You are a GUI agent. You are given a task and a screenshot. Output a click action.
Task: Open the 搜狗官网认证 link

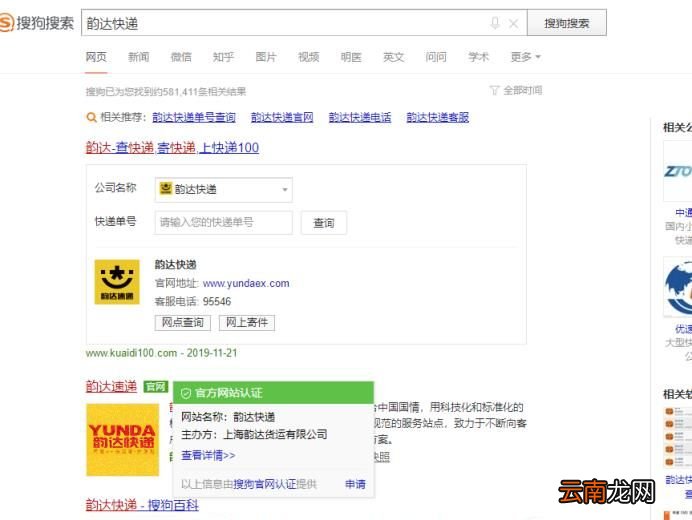265,484
